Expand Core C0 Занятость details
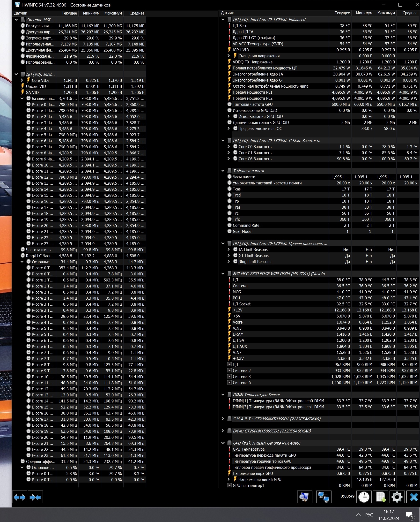 (x=229, y=147)
